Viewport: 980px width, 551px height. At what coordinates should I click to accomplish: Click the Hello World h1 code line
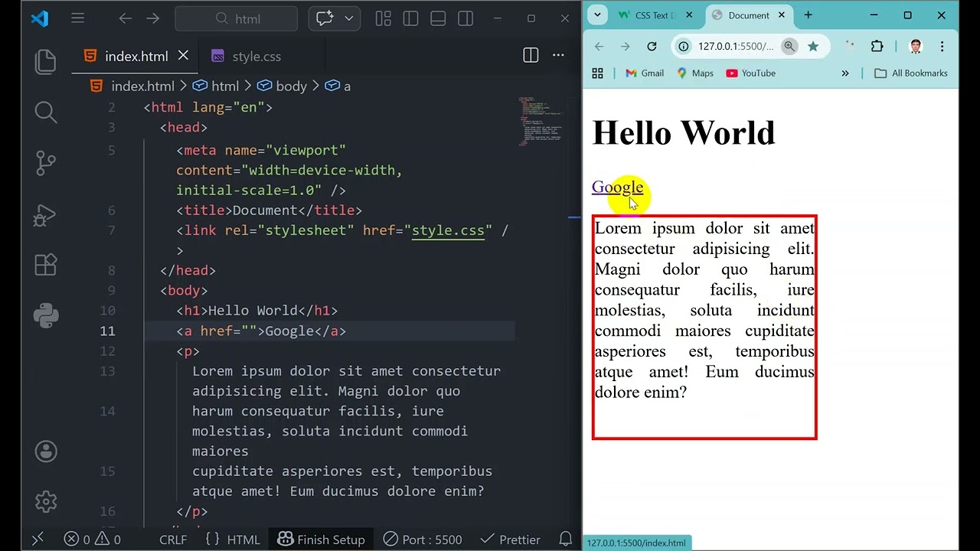(256, 311)
